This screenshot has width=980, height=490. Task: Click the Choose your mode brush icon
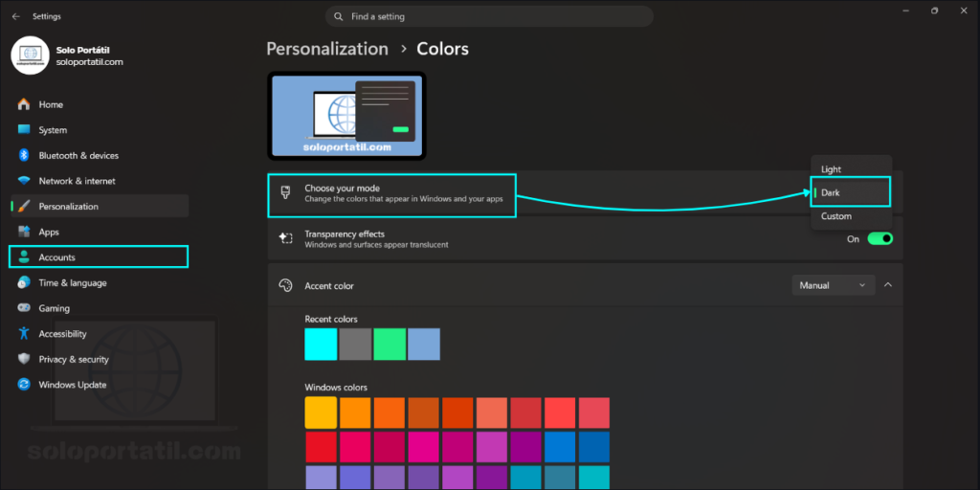285,192
